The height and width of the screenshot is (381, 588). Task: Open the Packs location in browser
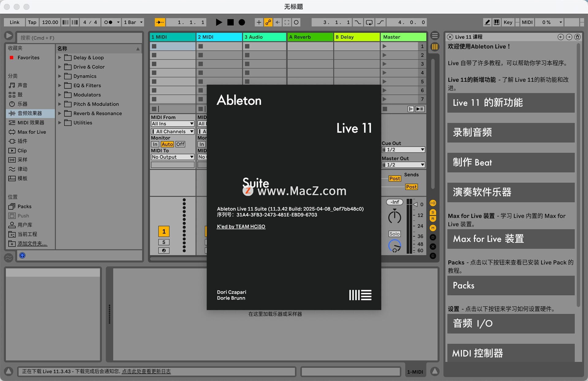coord(24,207)
